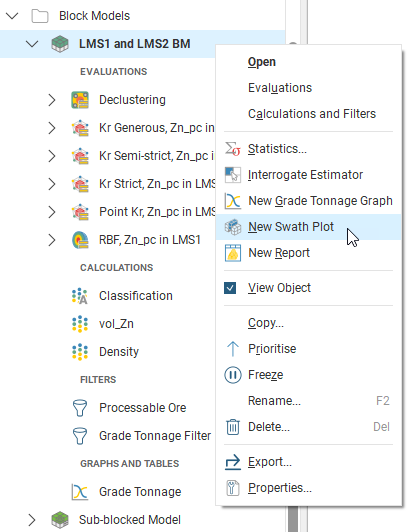
Task: Select the Processable Ore filter funnel icon
Action: point(80,407)
